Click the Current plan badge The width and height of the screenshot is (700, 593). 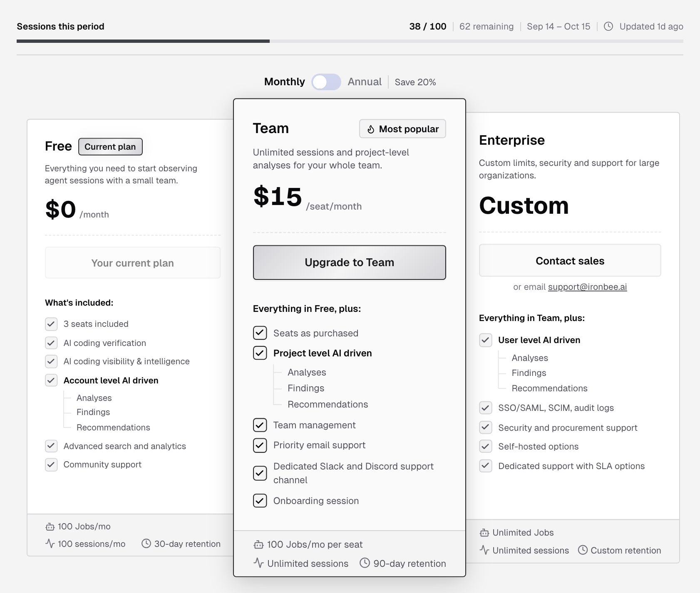[110, 147]
